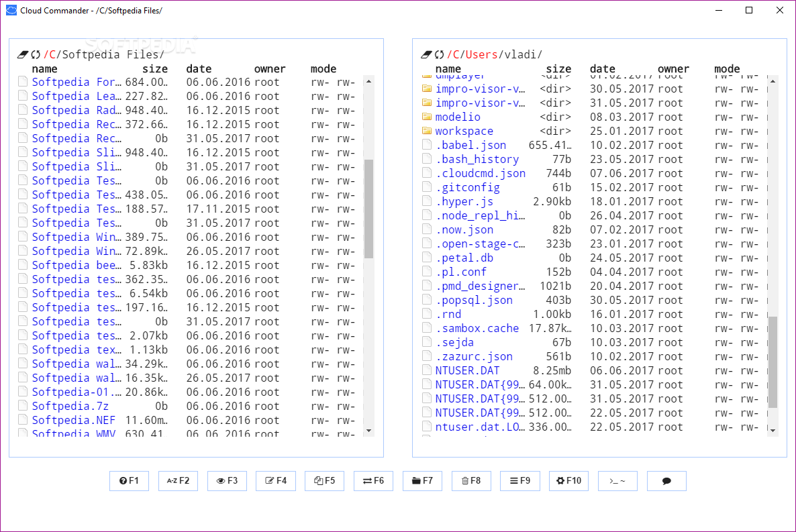Sort left panel by name header
The image size is (796, 532).
45,68
